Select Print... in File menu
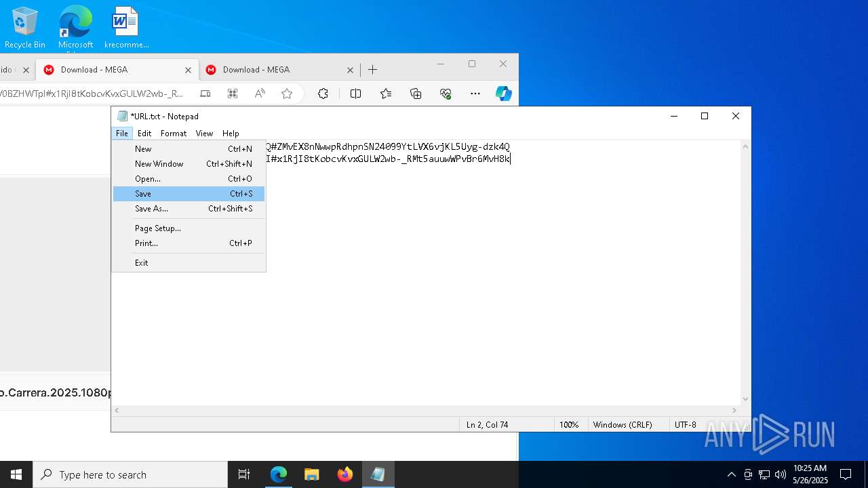This screenshot has height=488, width=868. [189, 243]
